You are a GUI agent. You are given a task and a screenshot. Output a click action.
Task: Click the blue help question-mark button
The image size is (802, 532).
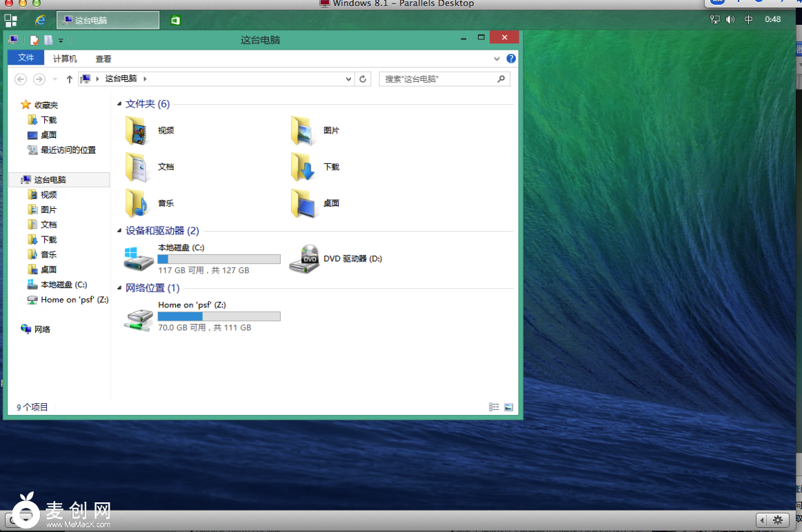pos(510,59)
